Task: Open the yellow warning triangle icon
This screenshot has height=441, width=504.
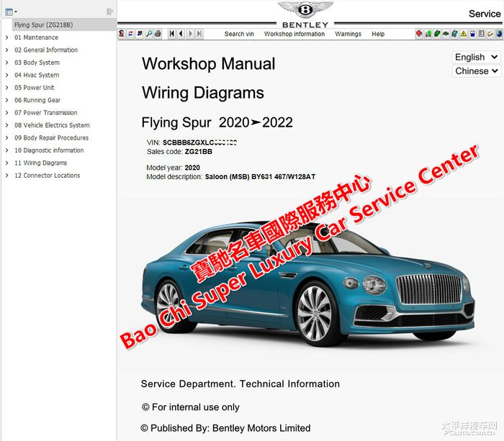Action: pyautogui.click(x=464, y=33)
